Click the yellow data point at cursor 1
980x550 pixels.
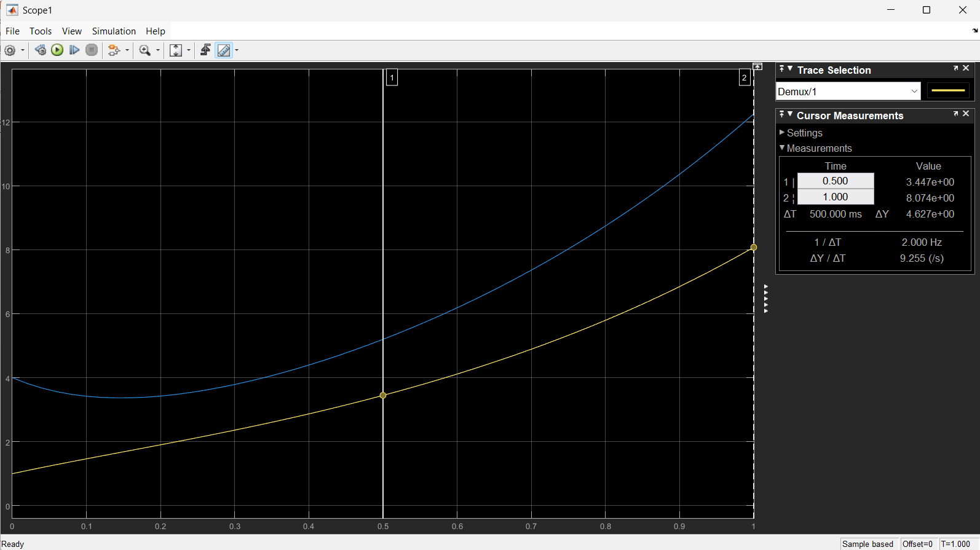coord(383,395)
